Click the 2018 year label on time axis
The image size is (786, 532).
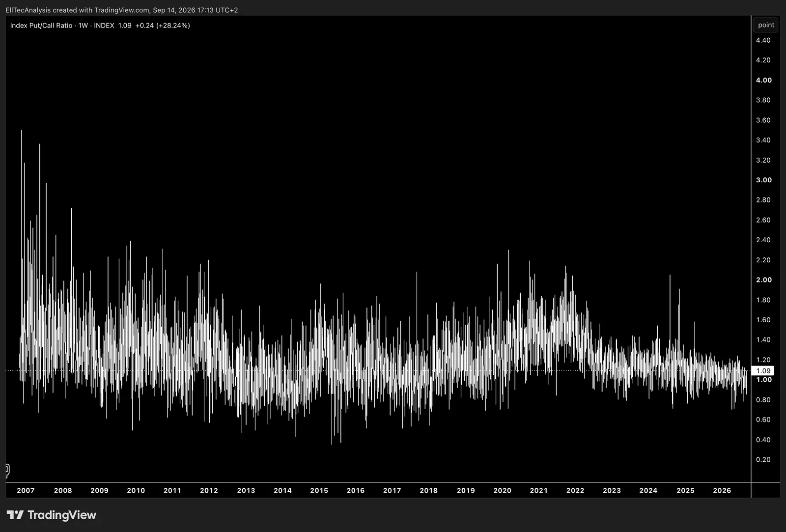(x=428, y=490)
